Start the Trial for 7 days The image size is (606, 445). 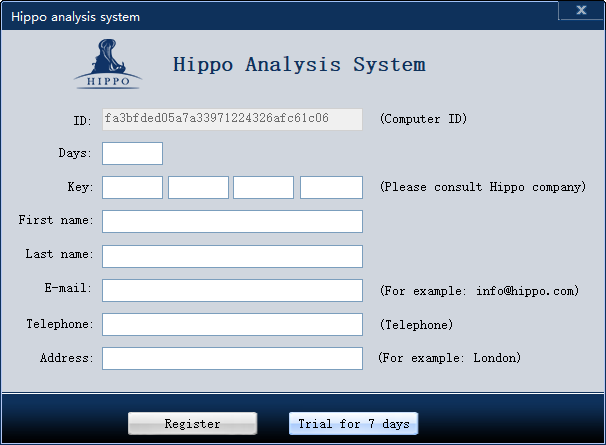click(x=353, y=424)
